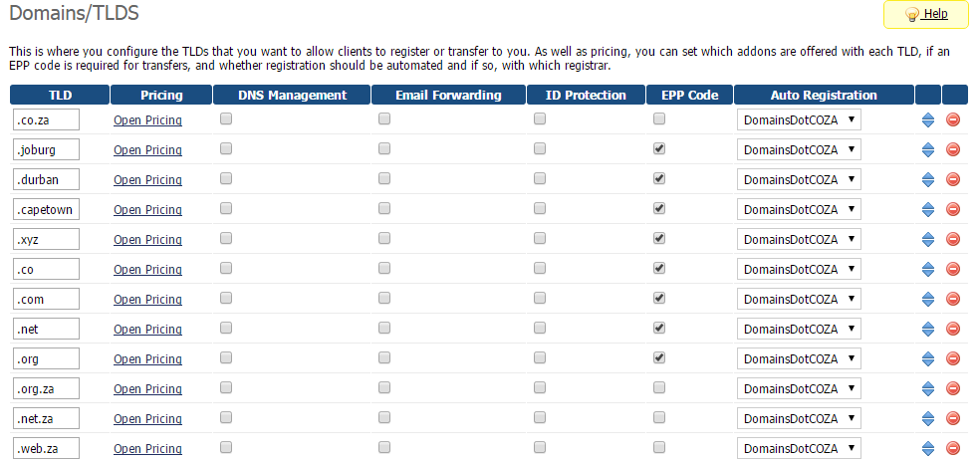Click the lightbulb Help icon
This screenshot has height=461, width=980.
912,14
